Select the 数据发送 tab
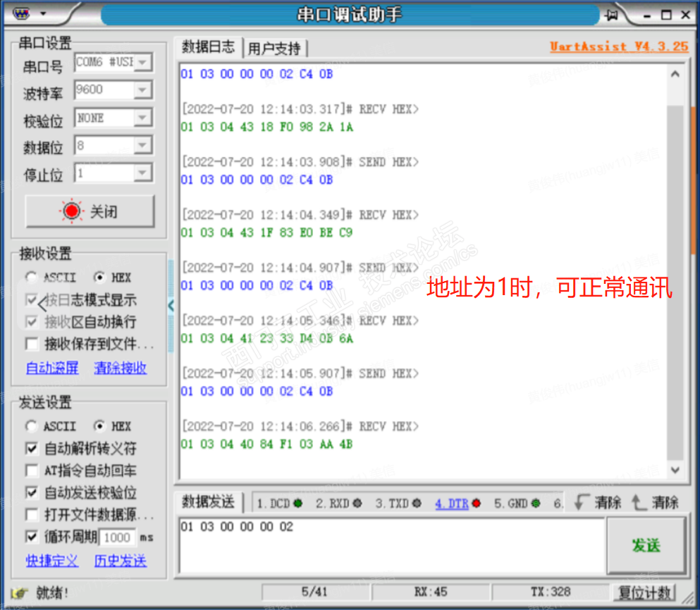 pos(208,502)
